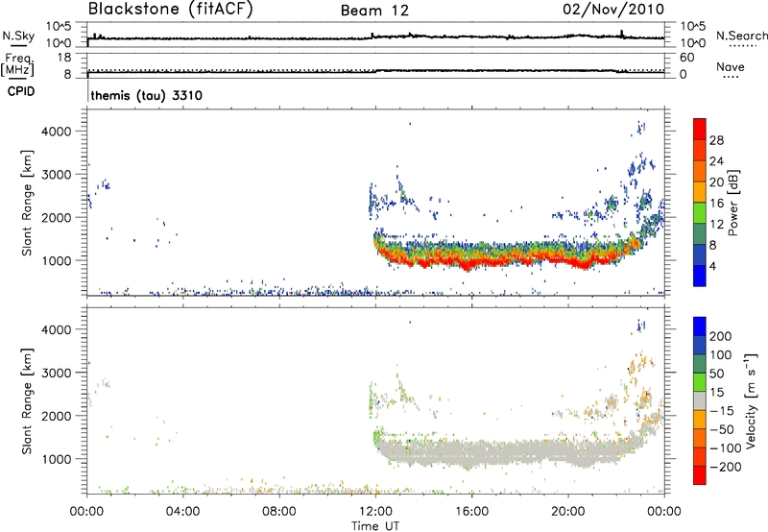This screenshot has width=768, height=532.
Task: Click the 16:00 time axis label
Action: (x=471, y=511)
